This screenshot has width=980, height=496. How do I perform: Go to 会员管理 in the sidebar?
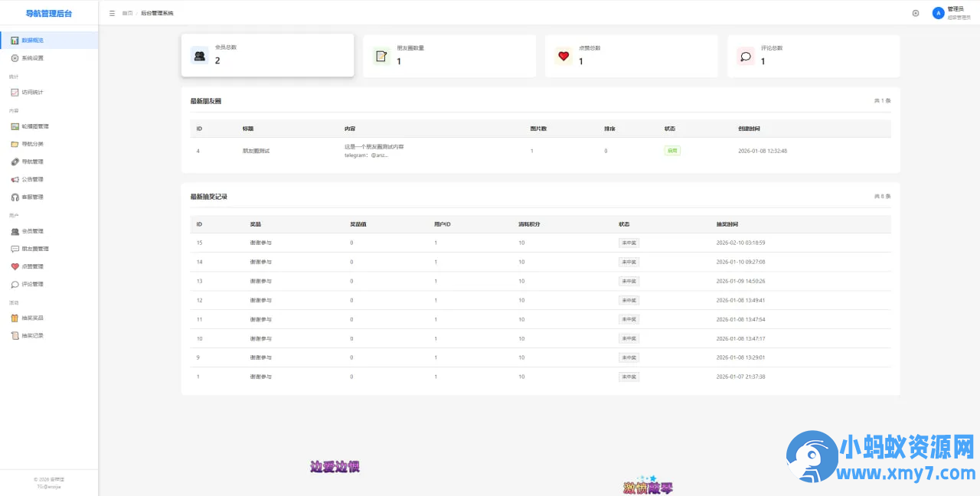click(32, 231)
